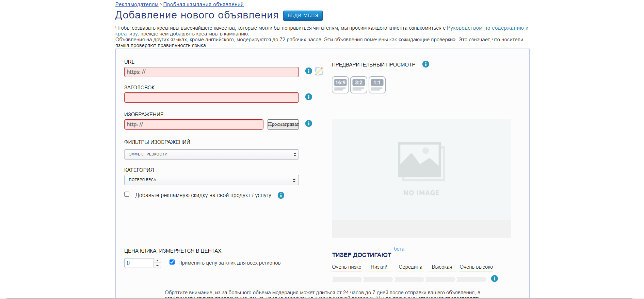Click the Рекламодателям breadcrumb link
The height and width of the screenshot is (299, 644).
[137, 4]
